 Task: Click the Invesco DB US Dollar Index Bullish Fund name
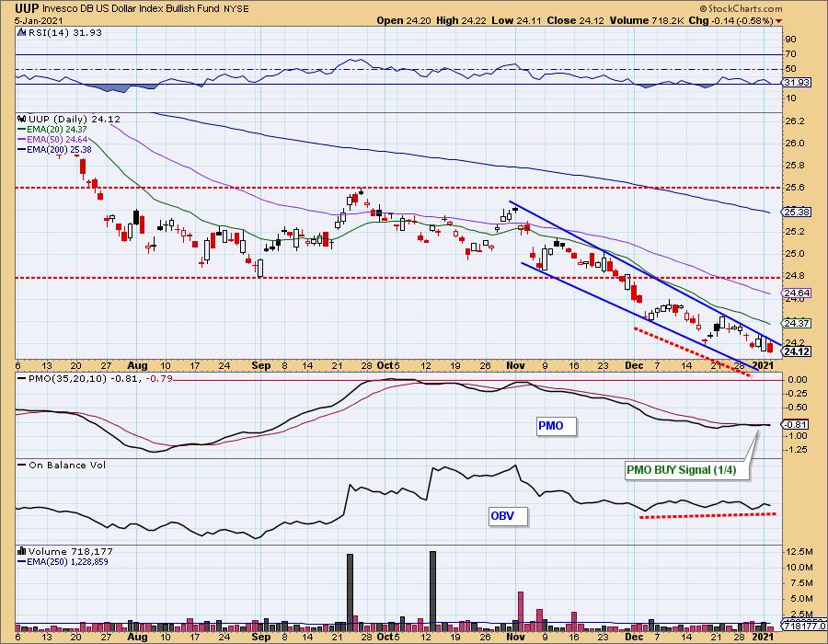point(131,8)
